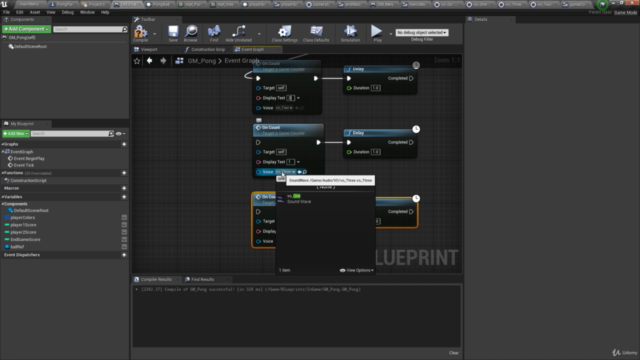Open Hide Unrelated options arrow
This screenshot has height=360, width=640.
(259, 33)
